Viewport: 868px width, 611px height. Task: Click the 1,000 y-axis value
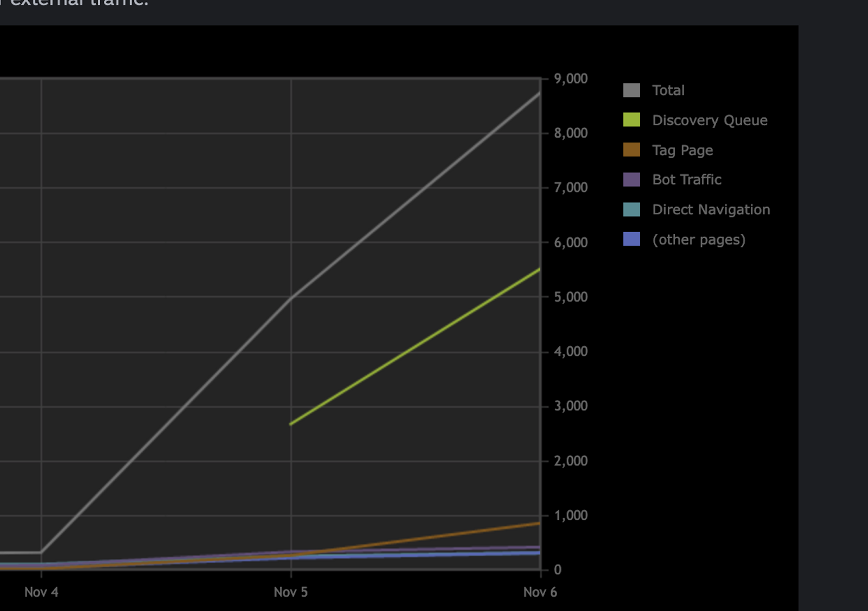click(571, 515)
